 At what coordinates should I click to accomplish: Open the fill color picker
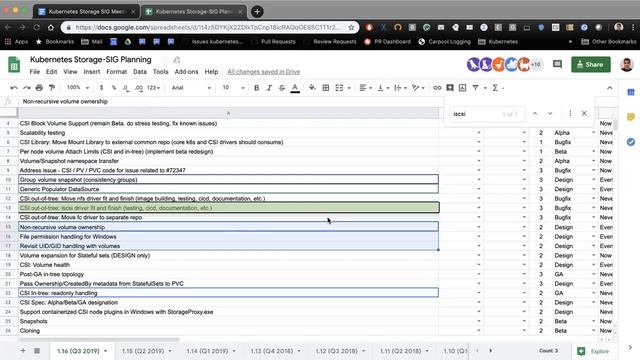(x=312, y=88)
